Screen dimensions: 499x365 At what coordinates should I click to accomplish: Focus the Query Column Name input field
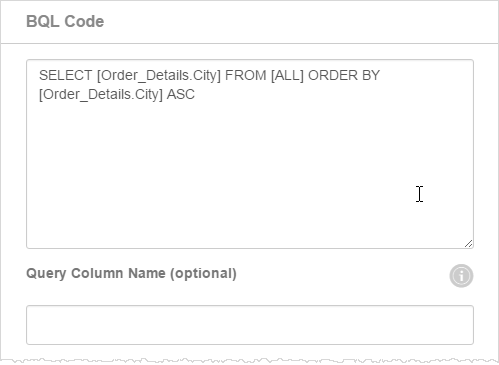(x=250, y=325)
